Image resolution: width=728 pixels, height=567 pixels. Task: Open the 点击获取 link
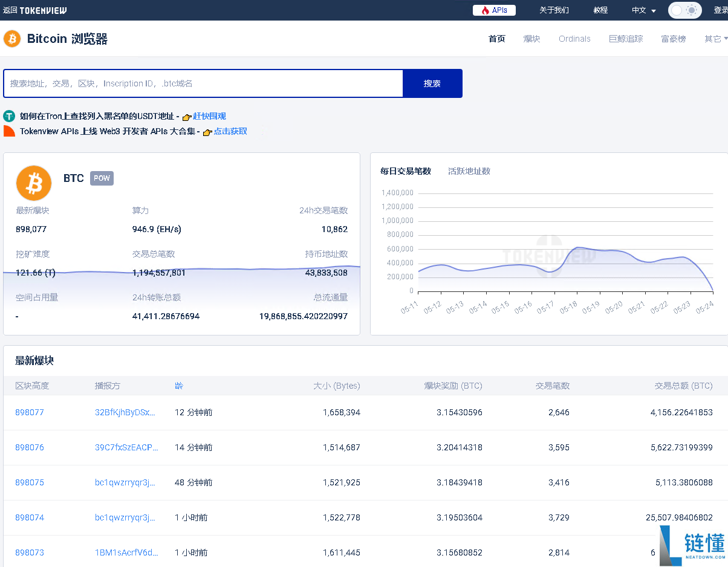point(230,131)
